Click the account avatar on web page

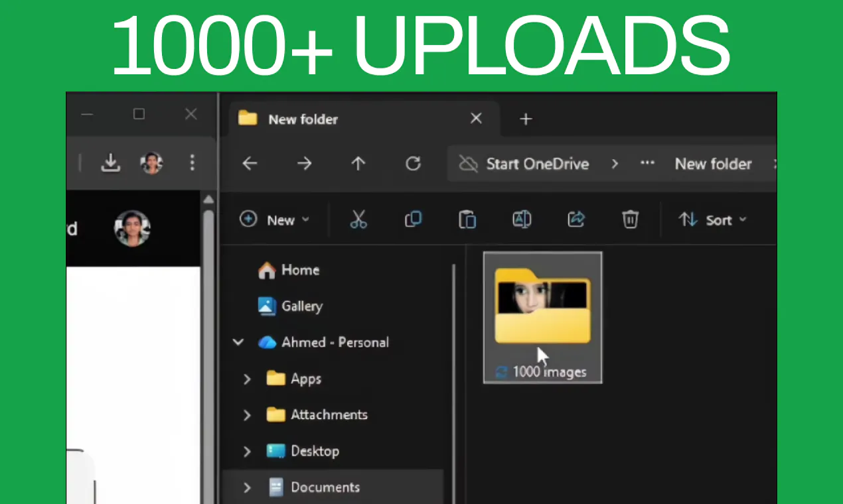132,228
